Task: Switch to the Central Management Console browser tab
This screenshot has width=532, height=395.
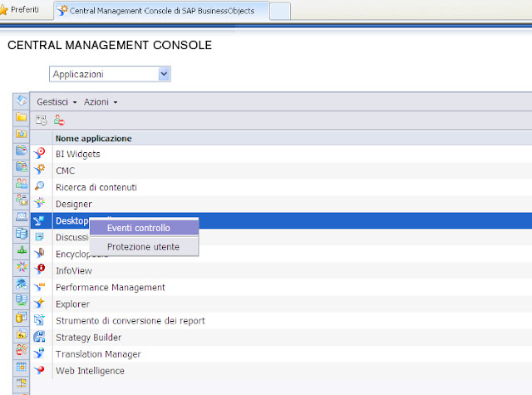Action: [161, 11]
